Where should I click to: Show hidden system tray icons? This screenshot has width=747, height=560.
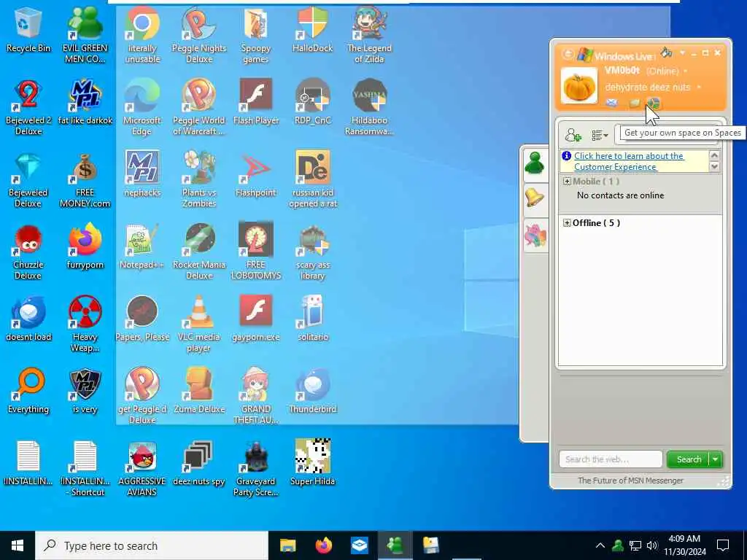[x=600, y=545]
